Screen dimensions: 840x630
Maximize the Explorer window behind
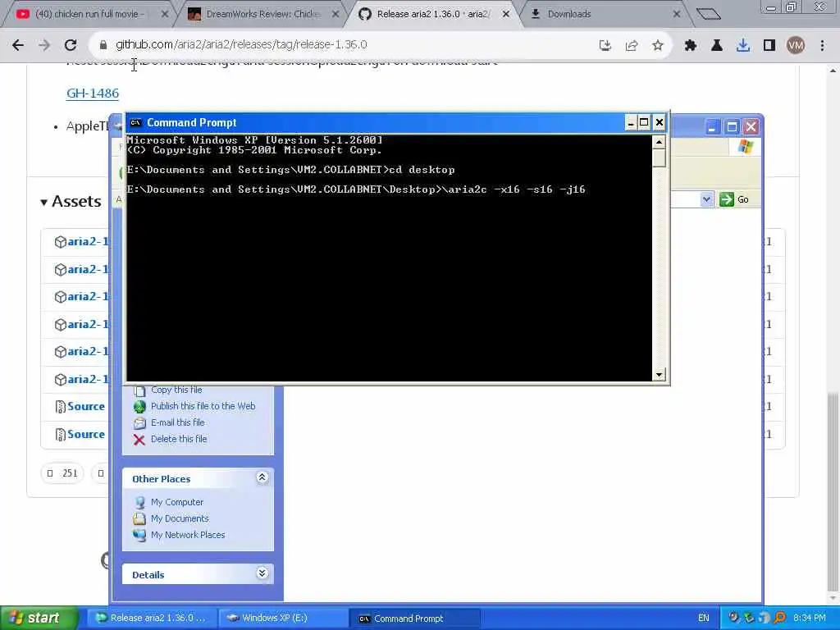coord(732,127)
